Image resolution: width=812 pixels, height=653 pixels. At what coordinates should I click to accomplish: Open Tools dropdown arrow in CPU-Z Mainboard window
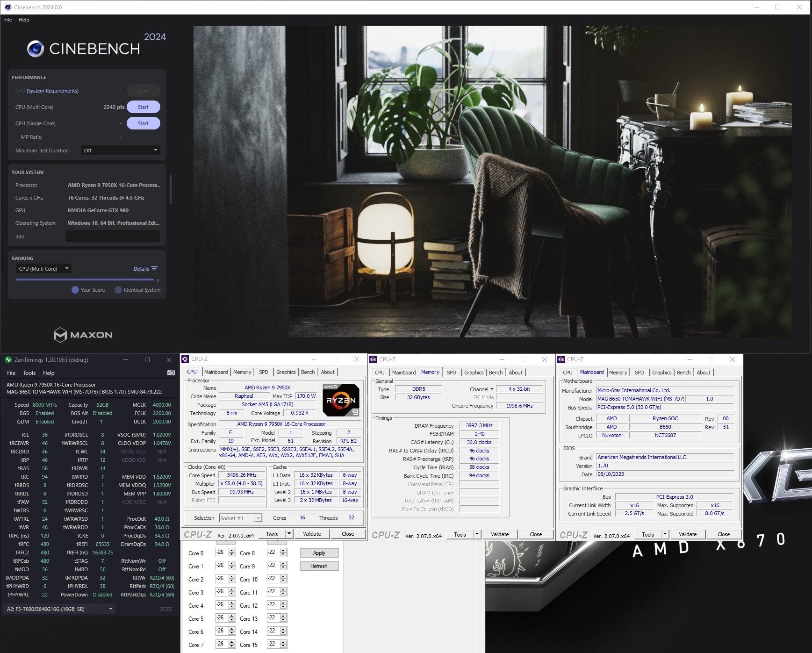[x=665, y=534]
